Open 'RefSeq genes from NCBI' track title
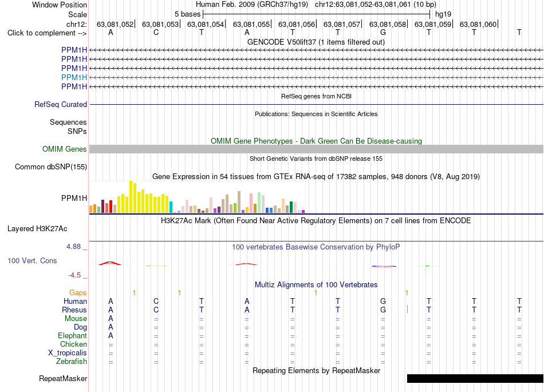This screenshot has height=392, width=544. coord(316,96)
